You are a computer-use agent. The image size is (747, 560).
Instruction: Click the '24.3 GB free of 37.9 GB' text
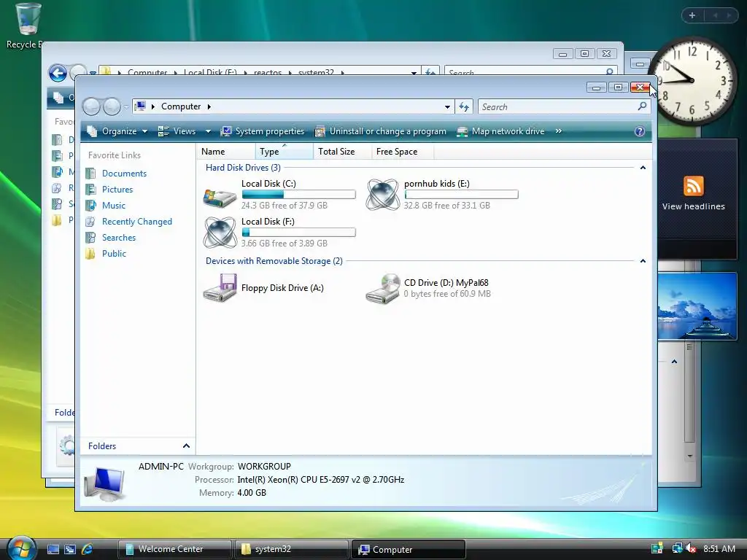(x=284, y=206)
